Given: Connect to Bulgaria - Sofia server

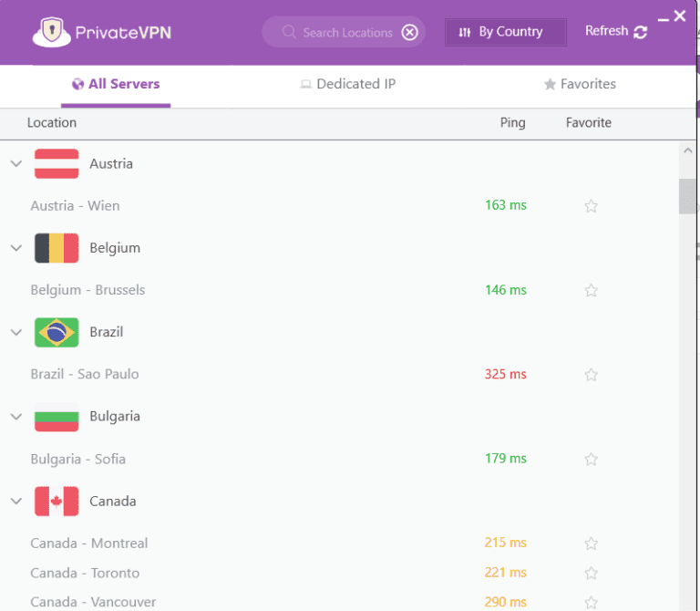Looking at the screenshot, I should [x=77, y=459].
